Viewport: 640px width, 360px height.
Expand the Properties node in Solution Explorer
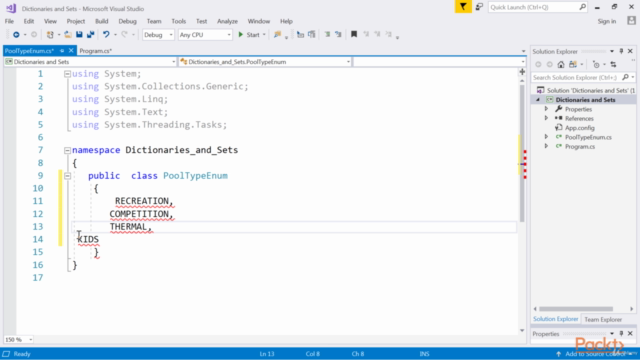click(546, 109)
